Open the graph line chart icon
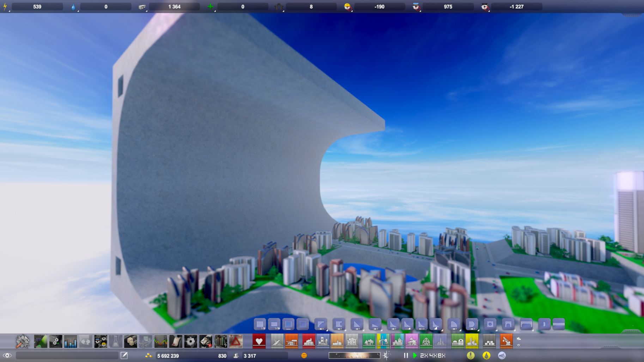Screen dimensions: 644x362 pyautogui.click(x=160, y=341)
